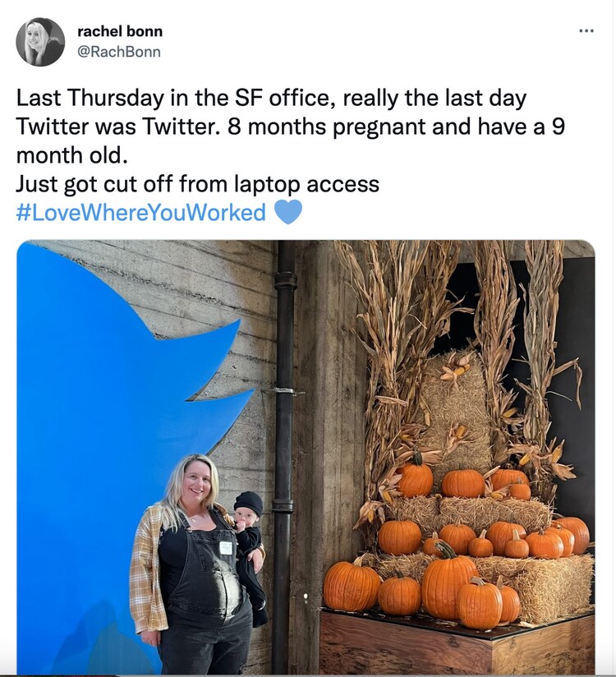Click the line "Just got cut off from laptop access"
The image size is (616, 677).
coord(198,183)
